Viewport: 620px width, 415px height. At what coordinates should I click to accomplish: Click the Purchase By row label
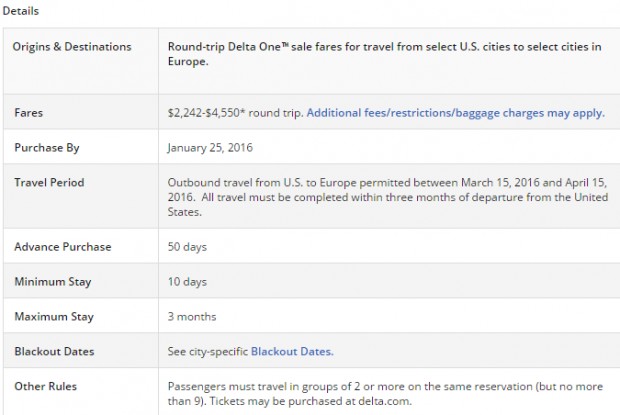click(47, 148)
